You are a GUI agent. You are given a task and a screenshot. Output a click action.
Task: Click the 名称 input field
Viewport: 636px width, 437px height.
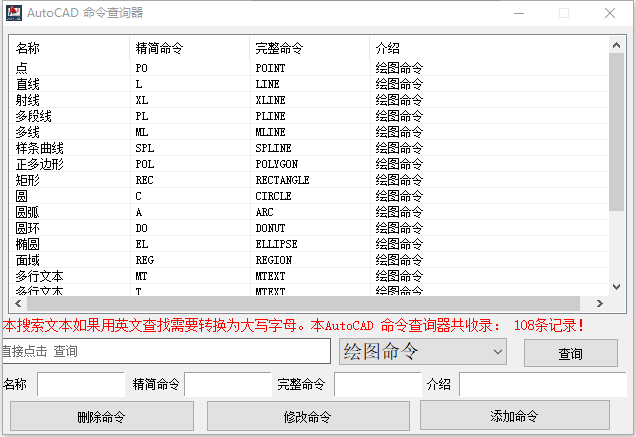80,385
